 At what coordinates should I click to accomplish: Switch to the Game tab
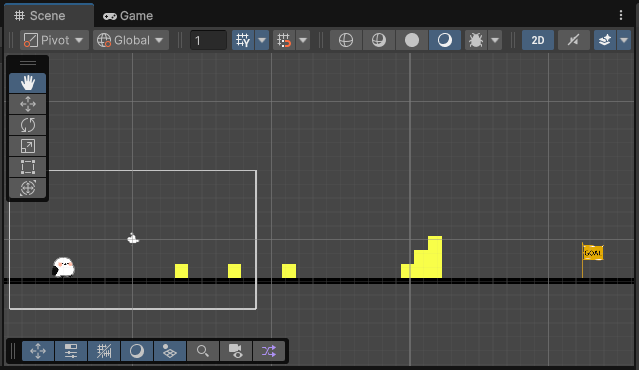click(x=128, y=16)
